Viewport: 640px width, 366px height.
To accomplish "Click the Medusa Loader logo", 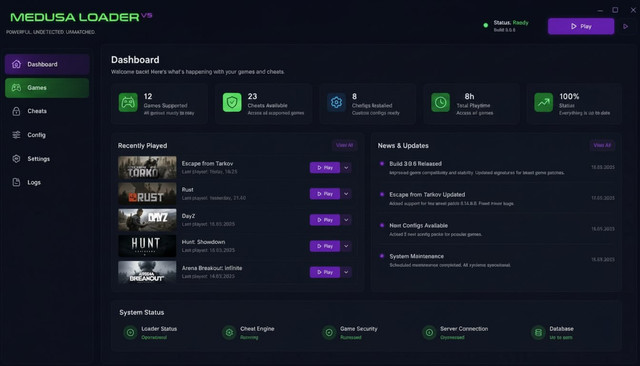I will (81, 17).
